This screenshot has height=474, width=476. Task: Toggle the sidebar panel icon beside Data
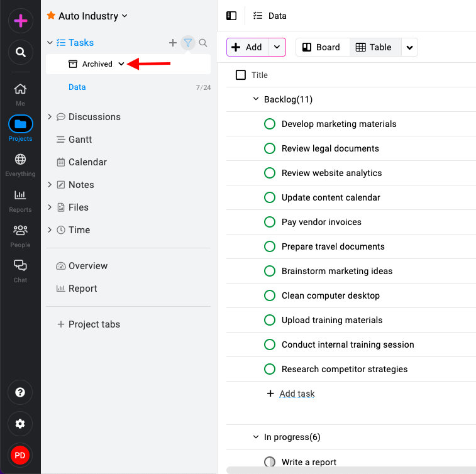231,16
